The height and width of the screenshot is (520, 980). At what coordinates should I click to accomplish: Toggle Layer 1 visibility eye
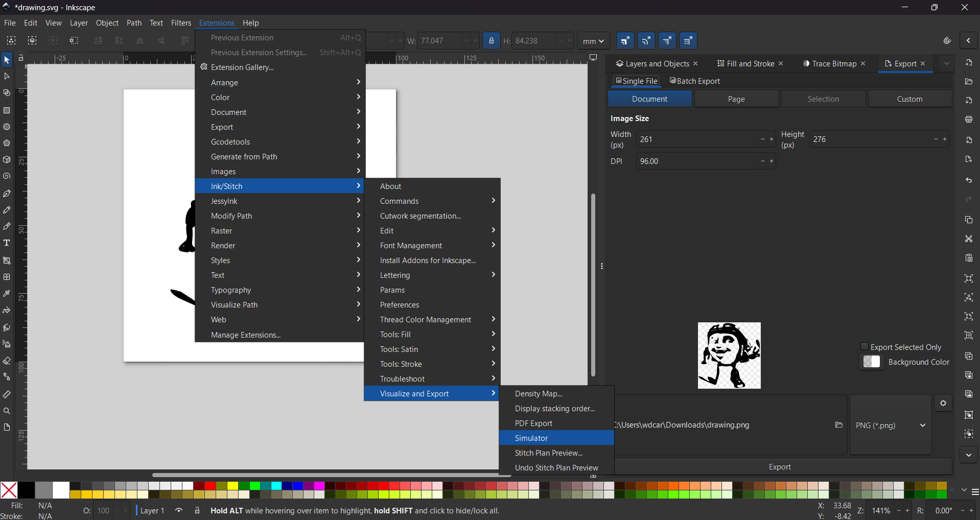click(179, 510)
